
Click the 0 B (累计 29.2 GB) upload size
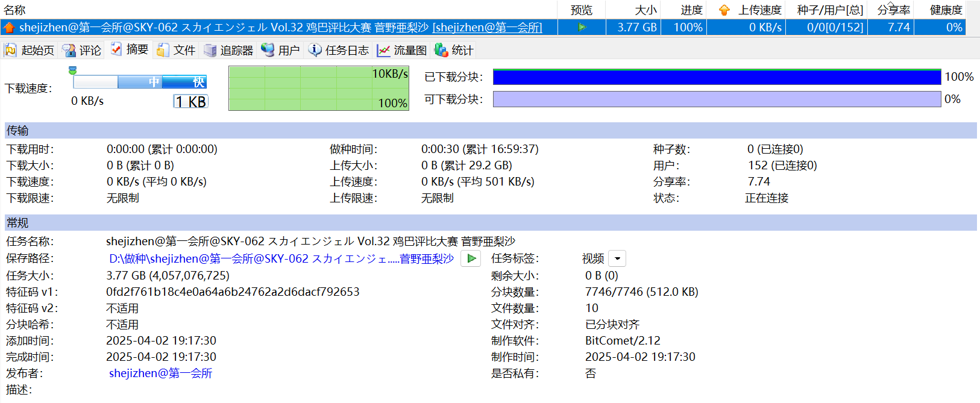(466, 165)
